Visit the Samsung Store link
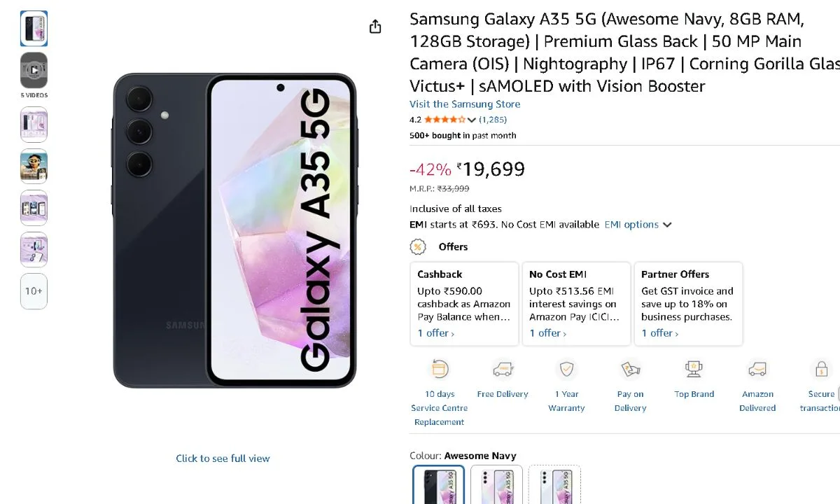Viewport: 840px width, 504px height. [465, 104]
